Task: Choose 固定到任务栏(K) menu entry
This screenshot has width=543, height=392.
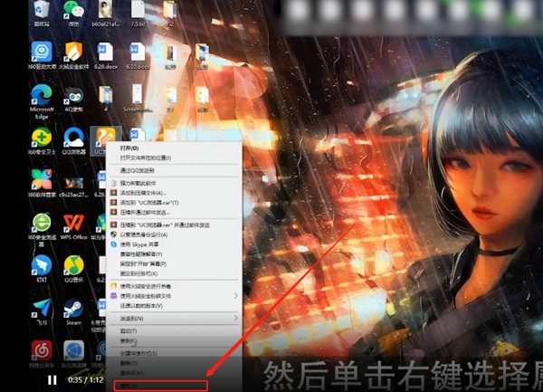Action: coord(174,273)
